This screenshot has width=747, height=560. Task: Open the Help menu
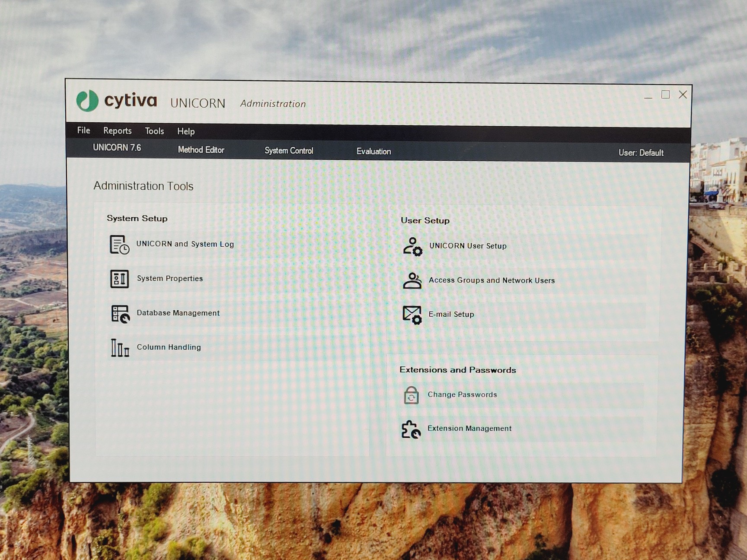[x=186, y=131]
